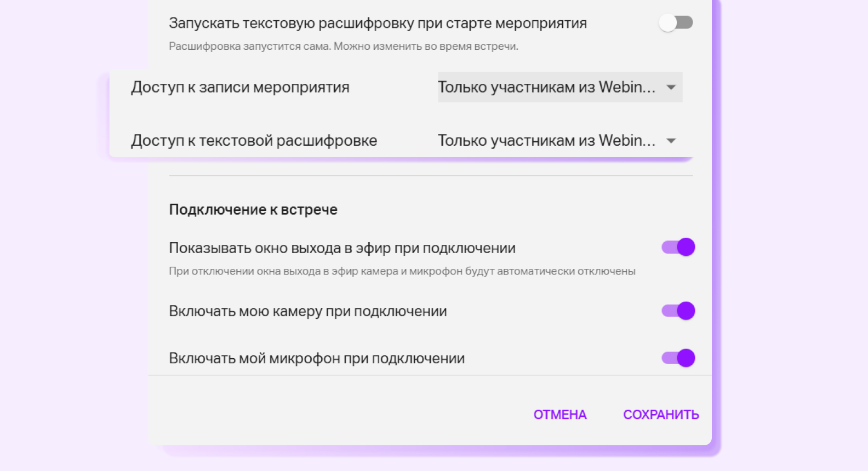Click the 'Подключение к встрече' section heading
Screen dimensions: 868x471
pos(253,210)
